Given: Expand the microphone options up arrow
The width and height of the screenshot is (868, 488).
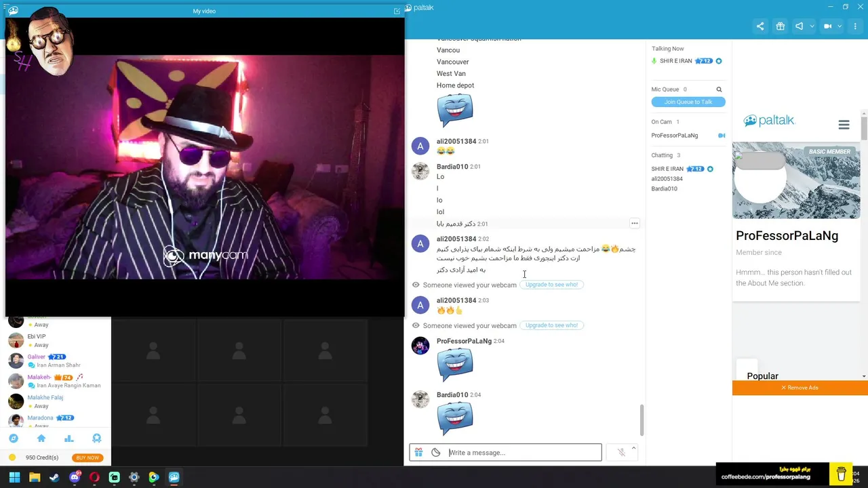Looking at the screenshot, I should click(x=633, y=448).
